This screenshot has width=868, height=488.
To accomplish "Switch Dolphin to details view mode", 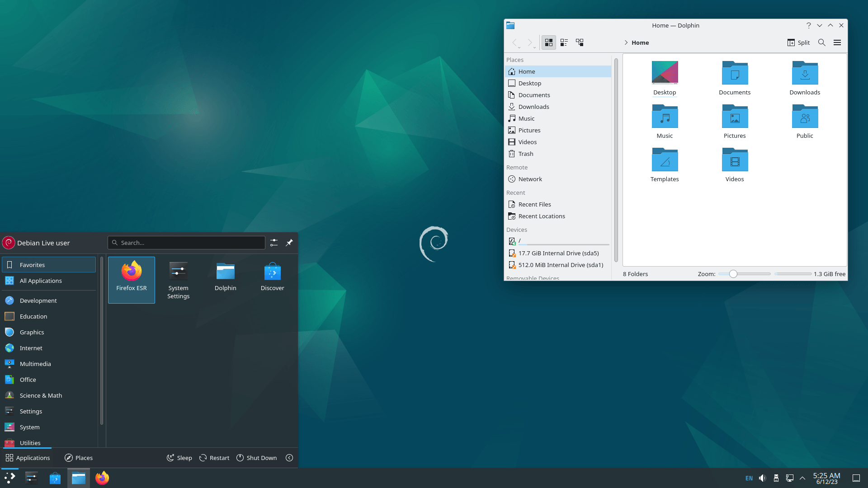I will point(564,42).
